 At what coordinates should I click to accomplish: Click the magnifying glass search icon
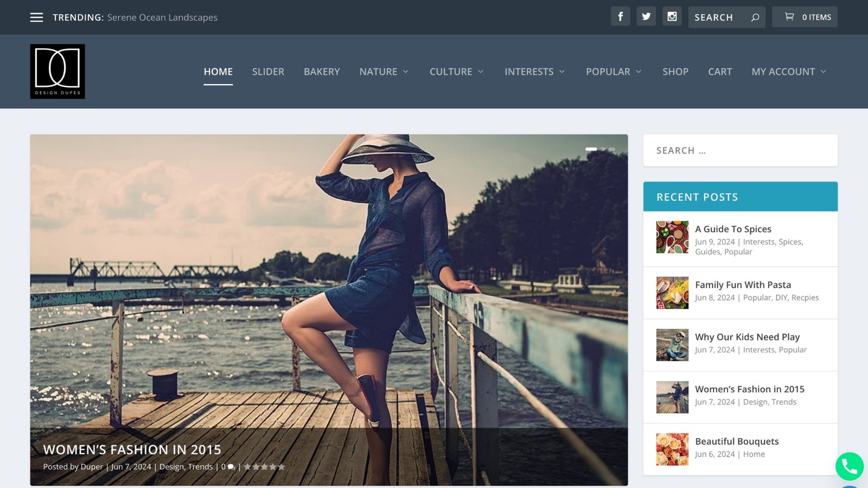point(755,17)
